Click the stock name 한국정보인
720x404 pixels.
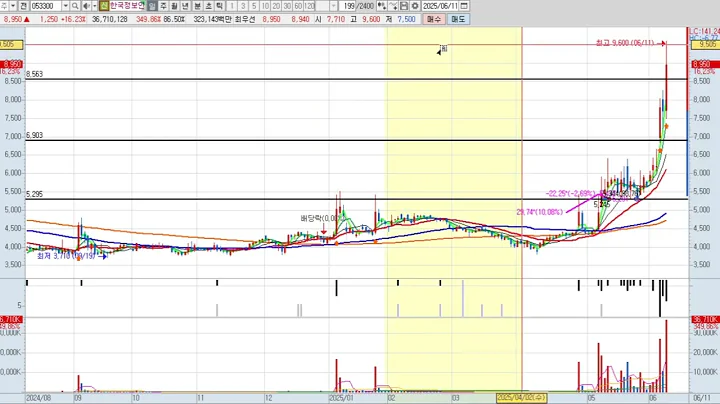[127, 6]
